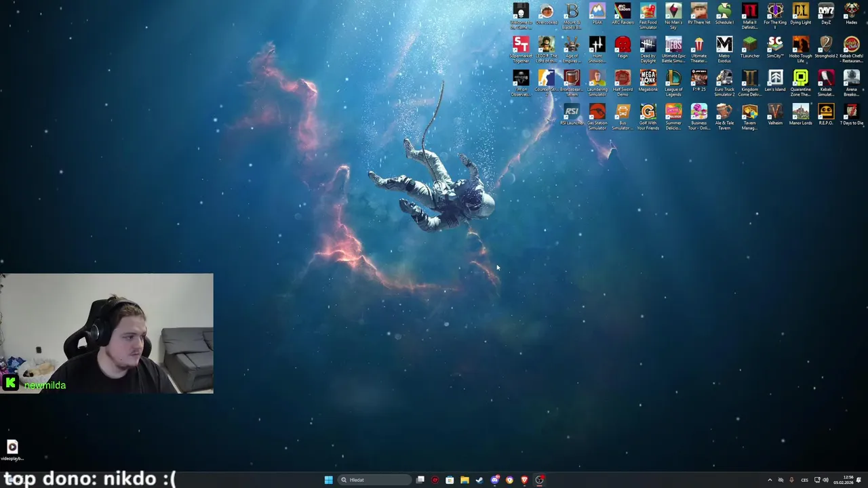Open the videoplayback file on desktop
Viewport: 868px width, 488px height.
[12, 450]
